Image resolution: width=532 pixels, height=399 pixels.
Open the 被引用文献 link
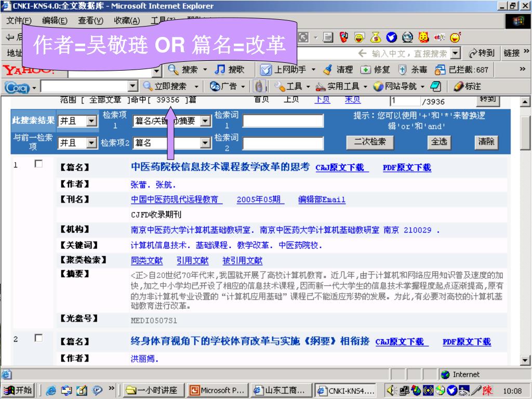(x=242, y=261)
